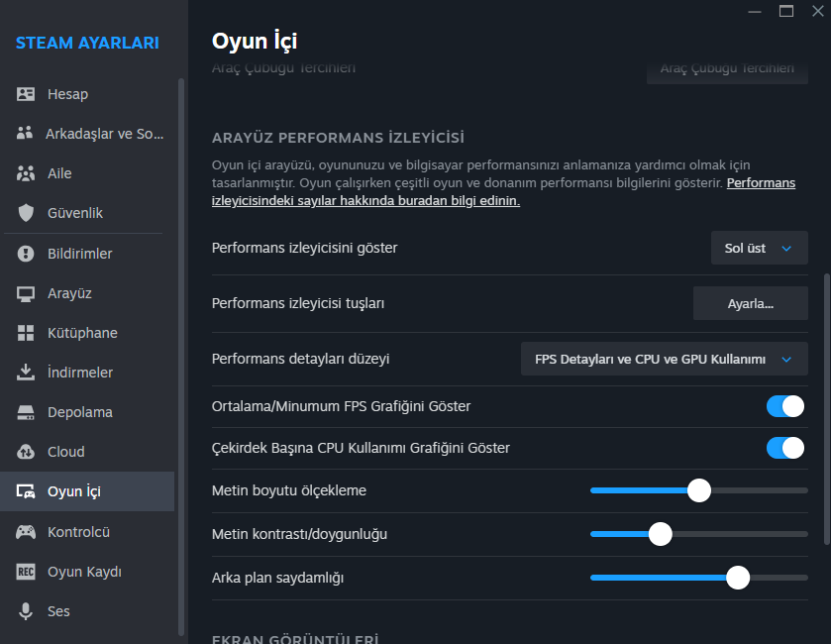Open the Kütüphane grid icon
831x644 pixels.
coord(27,333)
